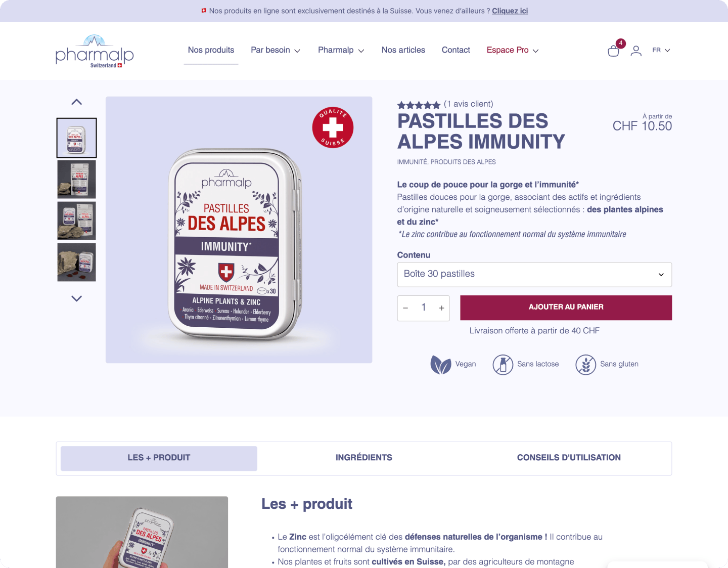Screen dimensions: 728x568
Task: Decrease quantity with the minus button
Action: tap(405, 308)
